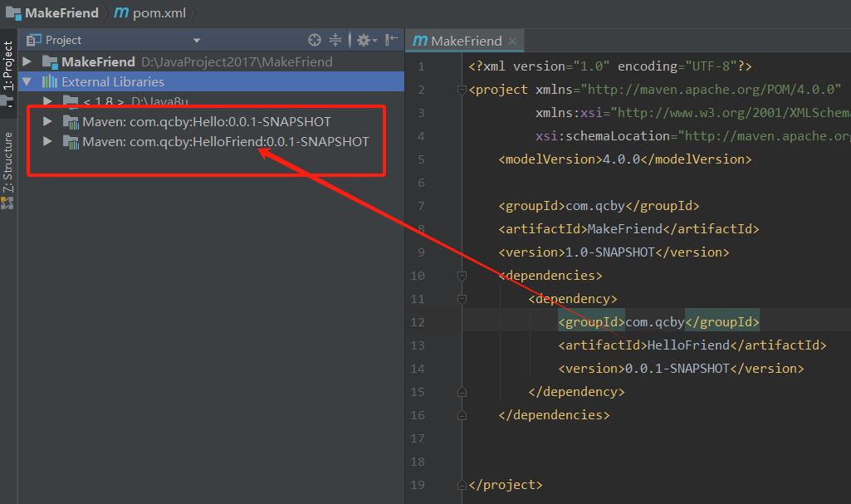Close the MakeFriend editor tab
851x504 pixels.
click(512, 41)
